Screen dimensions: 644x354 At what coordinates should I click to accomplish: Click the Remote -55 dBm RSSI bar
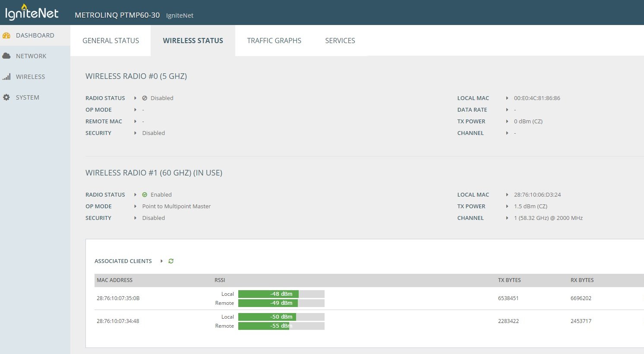tap(281, 326)
